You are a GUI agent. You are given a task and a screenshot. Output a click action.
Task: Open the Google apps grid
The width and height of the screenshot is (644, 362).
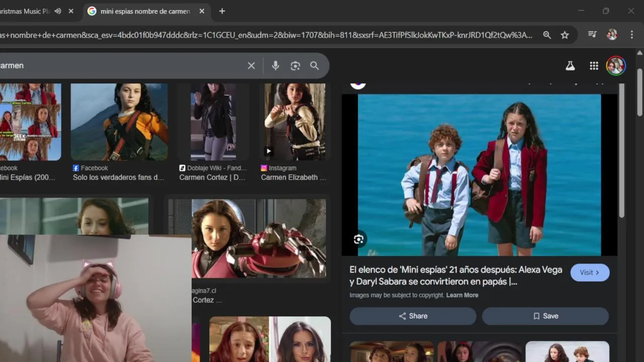[x=594, y=65]
